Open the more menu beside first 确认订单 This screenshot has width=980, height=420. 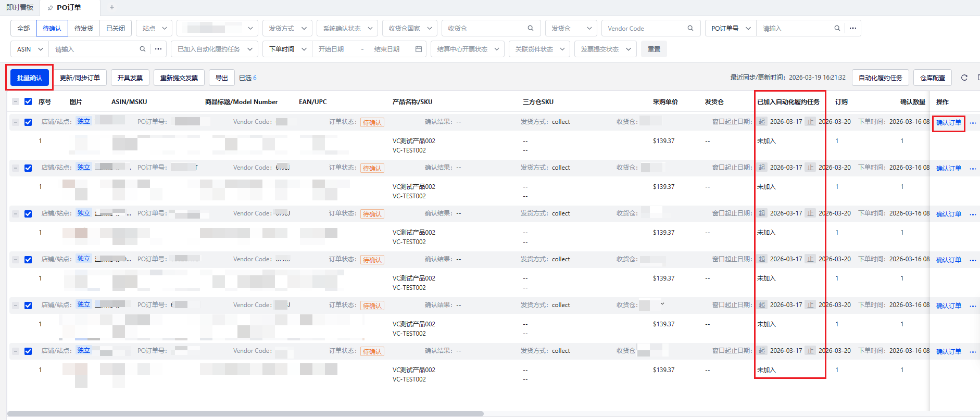tap(973, 123)
